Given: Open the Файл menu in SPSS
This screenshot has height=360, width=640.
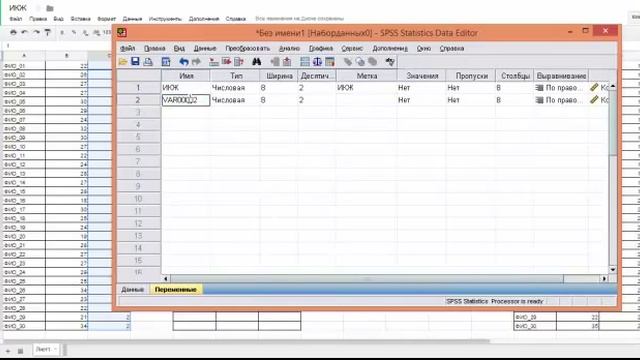Looking at the screenshot, I should pyautogui.click(x=128, y=48).
